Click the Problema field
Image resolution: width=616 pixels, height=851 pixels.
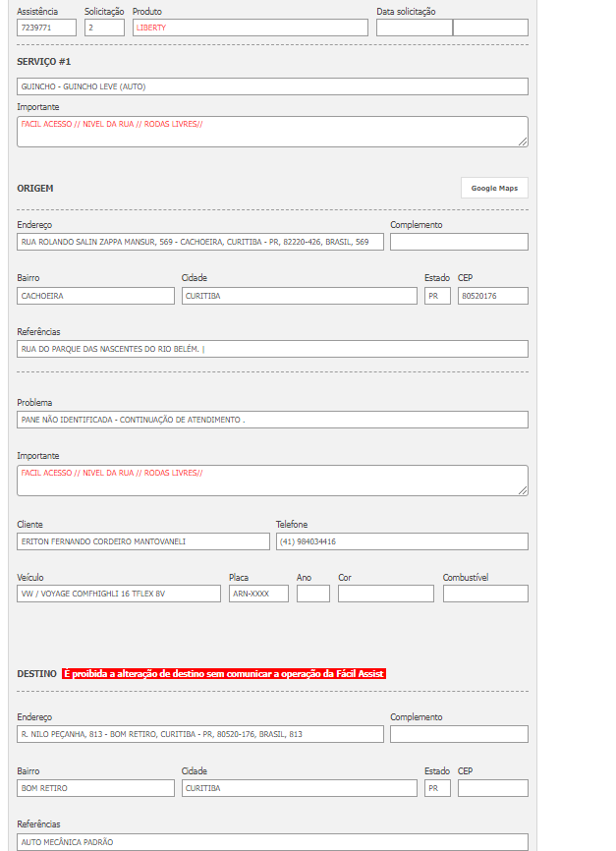point(272,420)
